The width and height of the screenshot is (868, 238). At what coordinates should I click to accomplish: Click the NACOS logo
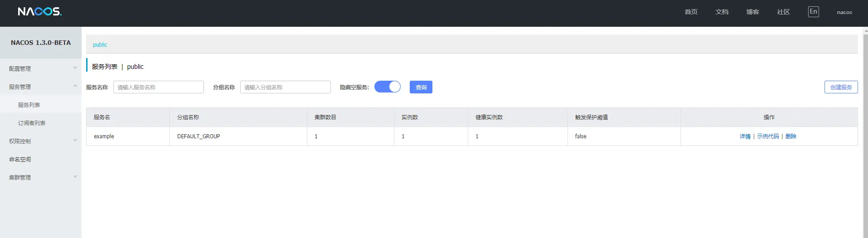pyautogui.click(x=40, y=11)
